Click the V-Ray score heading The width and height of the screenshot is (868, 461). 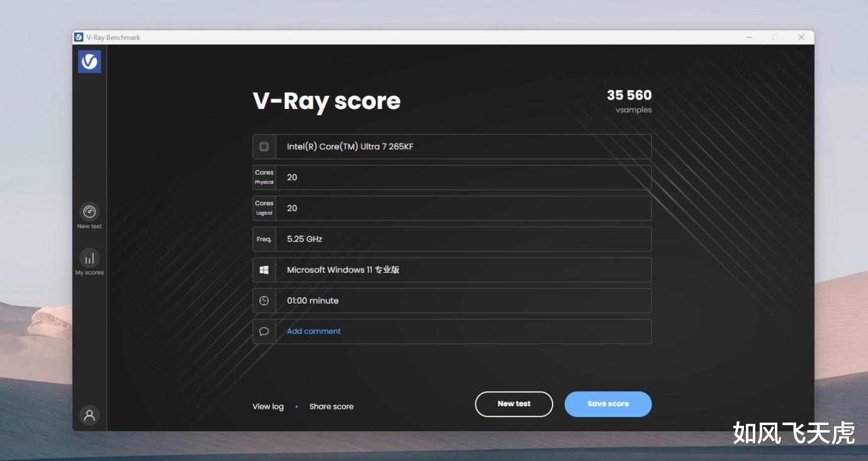pos(327,101)
